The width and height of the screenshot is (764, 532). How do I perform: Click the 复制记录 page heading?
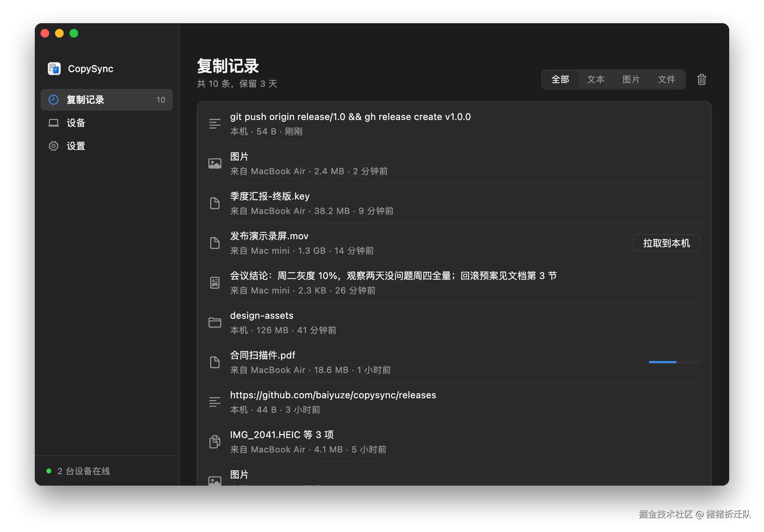228,66
